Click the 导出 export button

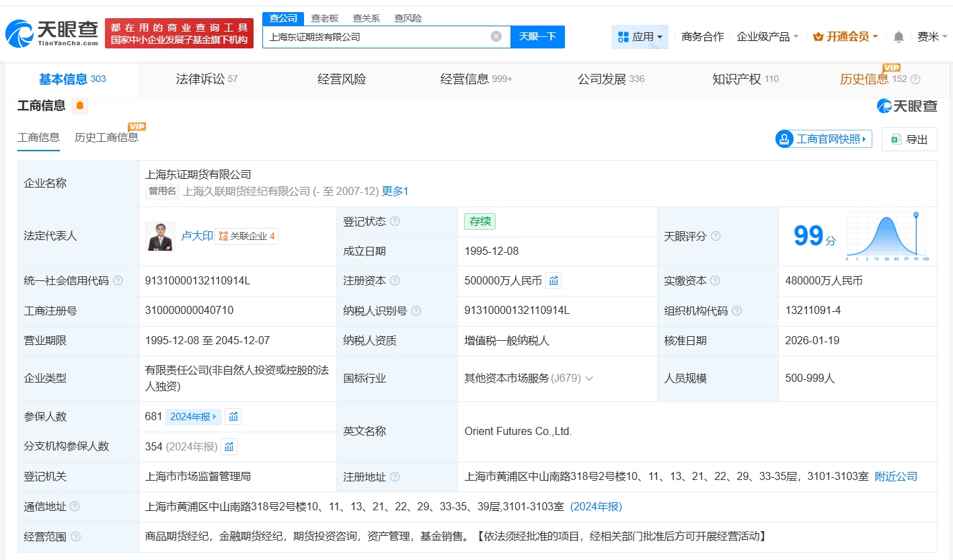(x=909, y=139)
